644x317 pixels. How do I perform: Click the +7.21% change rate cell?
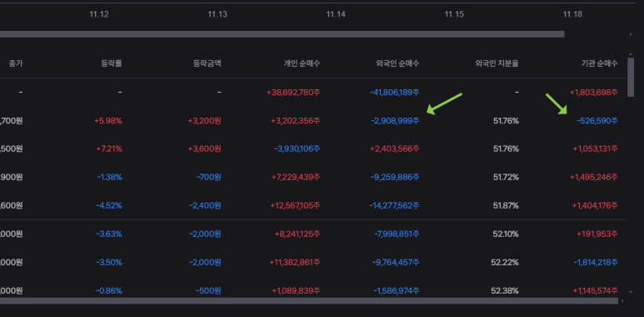point(109,148)
